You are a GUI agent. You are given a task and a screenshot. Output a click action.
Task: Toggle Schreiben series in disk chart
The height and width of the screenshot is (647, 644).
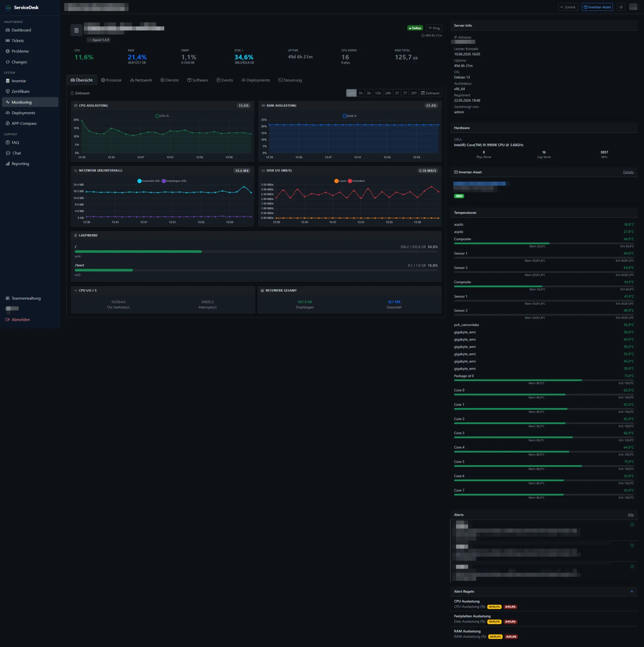[x=357, y=181]
